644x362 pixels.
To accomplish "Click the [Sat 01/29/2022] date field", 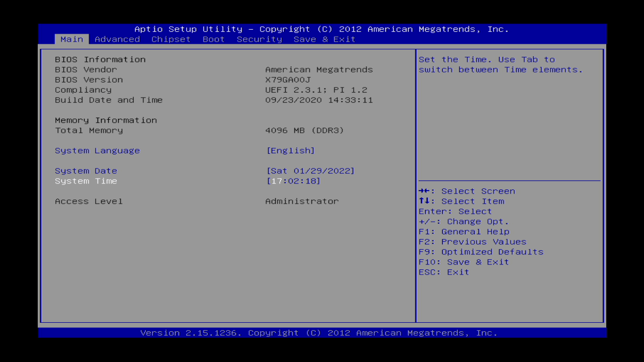I will click(310, 171).
